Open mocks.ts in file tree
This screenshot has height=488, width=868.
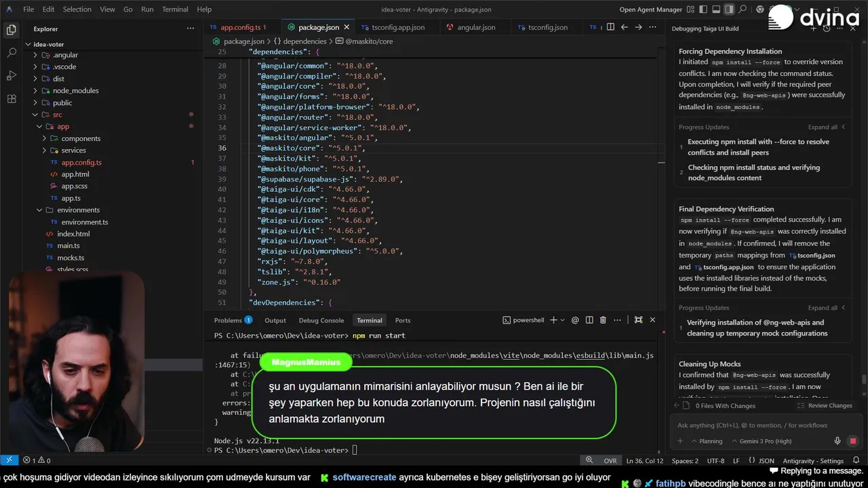pos(71,258)
